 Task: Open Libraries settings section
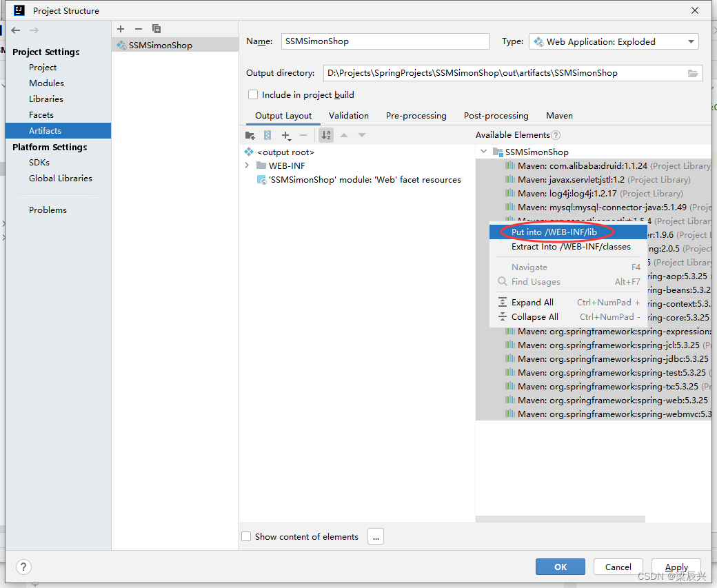click(46, 99)
